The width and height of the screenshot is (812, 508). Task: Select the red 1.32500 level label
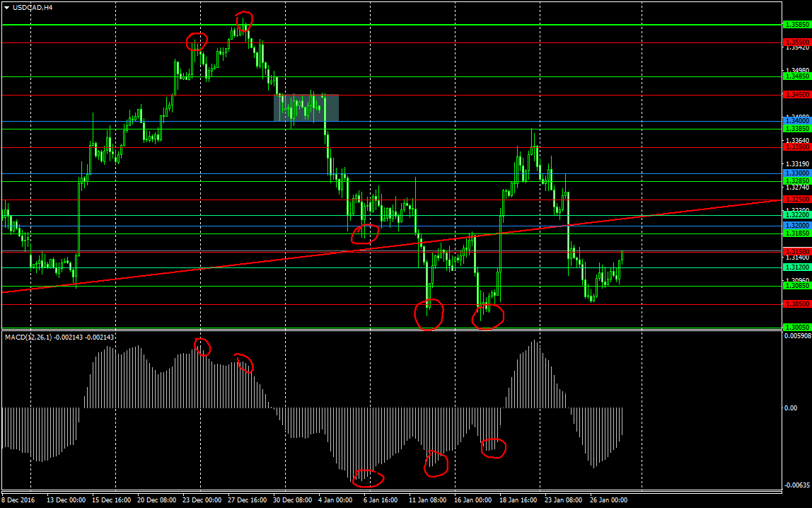pyautogui.click(x=797, y=200)
